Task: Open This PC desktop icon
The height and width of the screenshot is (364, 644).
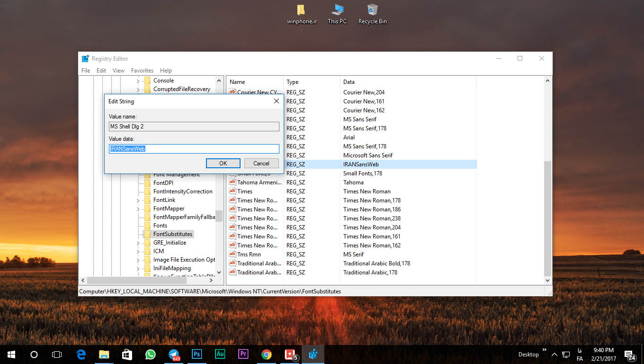Action: pyautogui.click(x=337, y=14)
